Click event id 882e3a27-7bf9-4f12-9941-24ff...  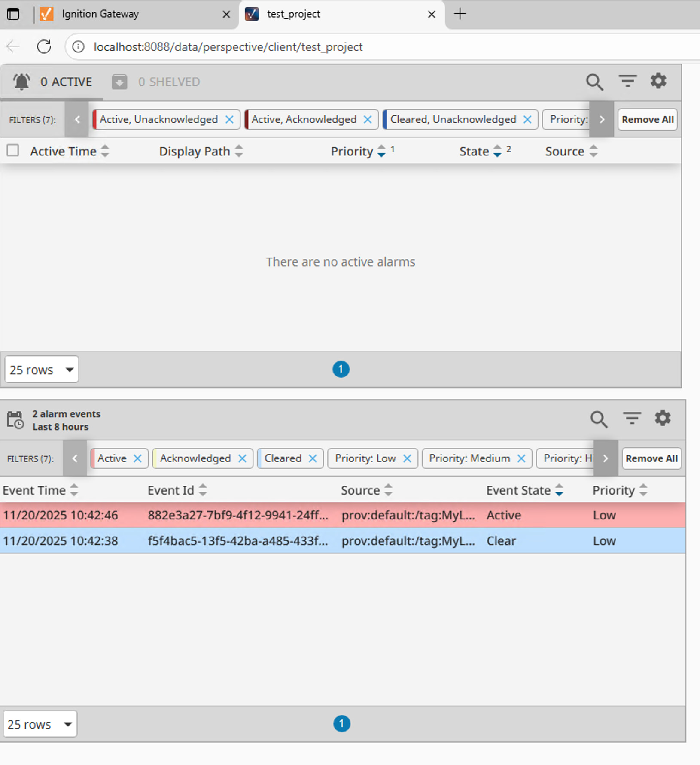coord(238,515)
